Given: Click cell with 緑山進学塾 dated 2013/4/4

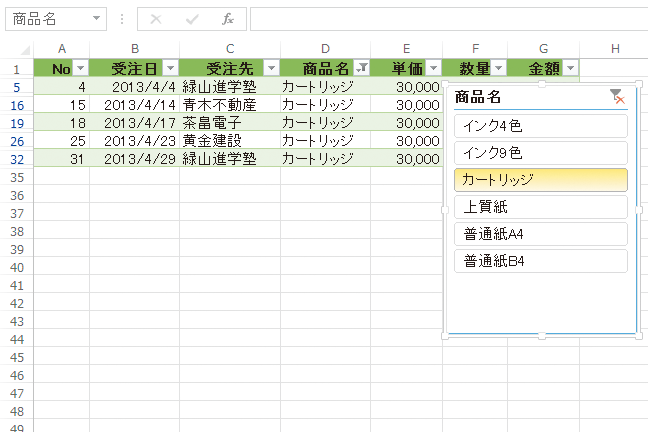Looking at the screenshot, I should tap(230, 87).
